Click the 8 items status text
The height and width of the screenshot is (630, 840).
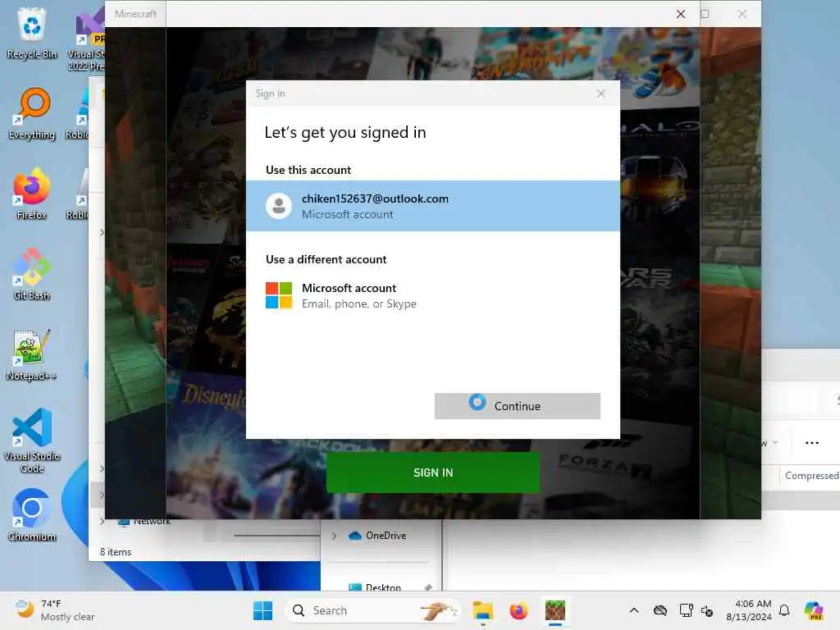[x=115, y=552]
